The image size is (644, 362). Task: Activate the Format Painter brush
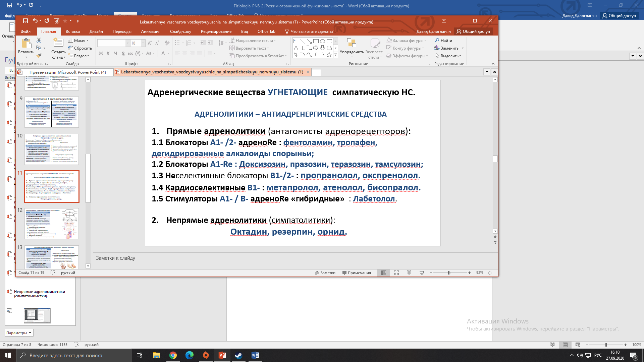click(39, 56)
